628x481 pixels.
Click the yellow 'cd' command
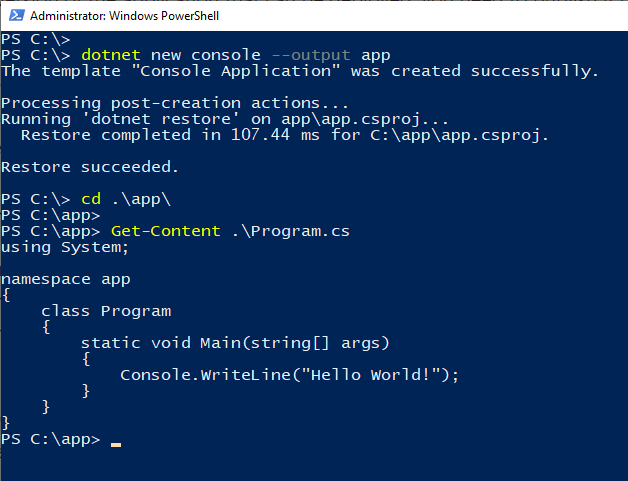91,199
